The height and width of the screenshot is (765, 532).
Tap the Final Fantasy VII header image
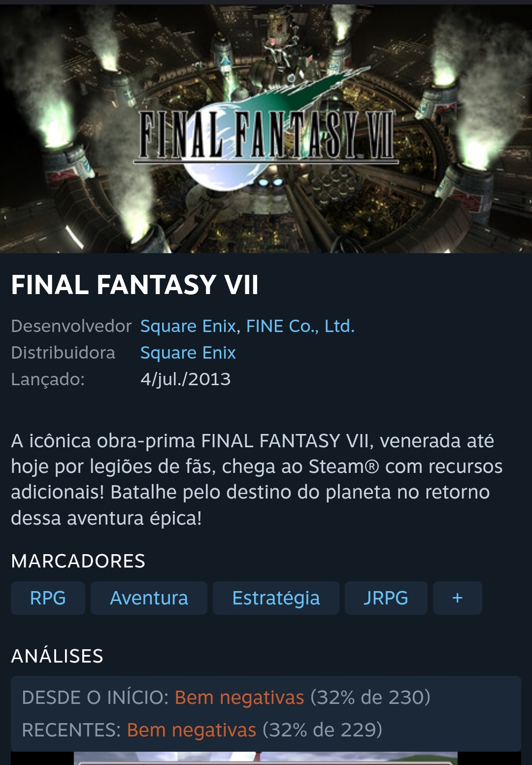tap(266, 129)
